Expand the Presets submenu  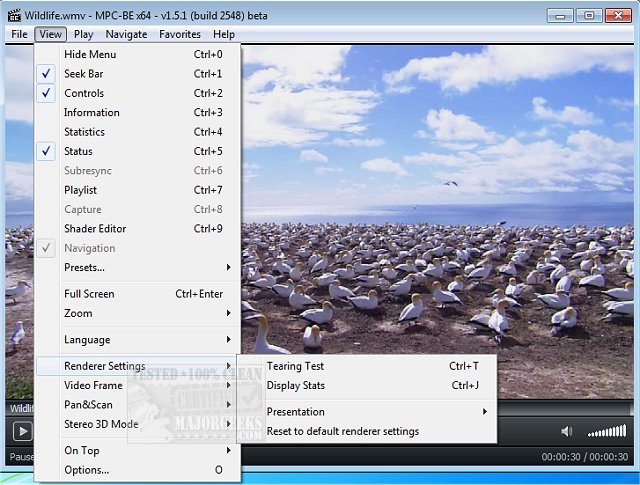point(138,268)
